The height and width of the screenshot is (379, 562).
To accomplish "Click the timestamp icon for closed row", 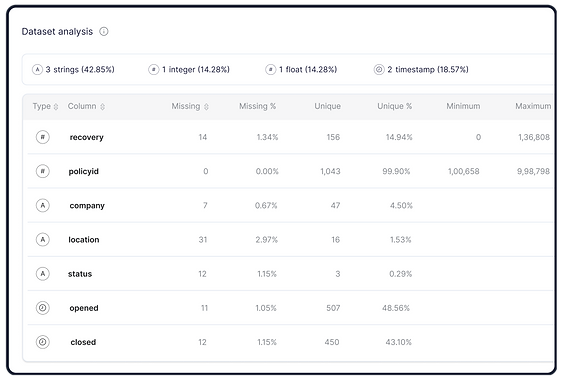I will click(x=43, y=342).
